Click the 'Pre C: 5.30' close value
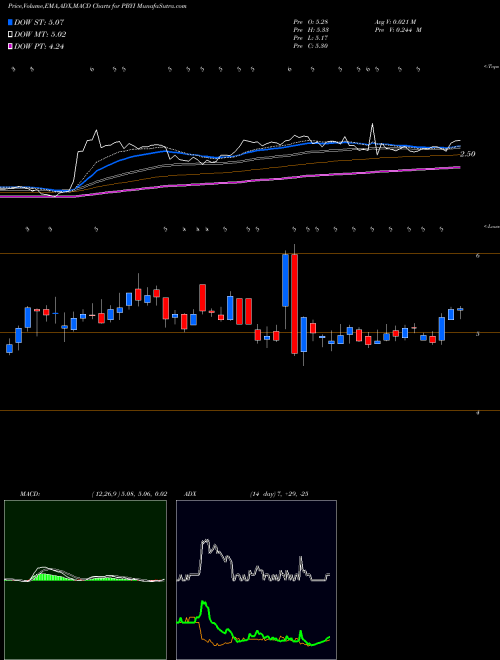500x660 pixels. pyautogui.click(x=311, y=46)
